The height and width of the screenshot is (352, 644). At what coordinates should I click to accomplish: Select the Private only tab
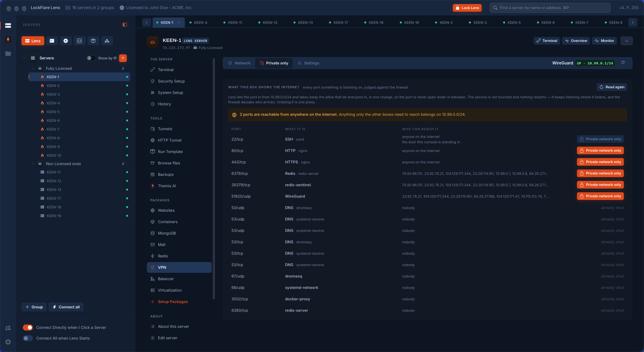[274, 63]
